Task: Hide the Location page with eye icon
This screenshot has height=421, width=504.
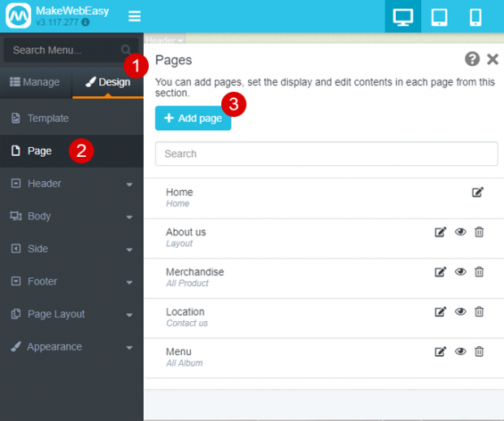Action: 460,312
